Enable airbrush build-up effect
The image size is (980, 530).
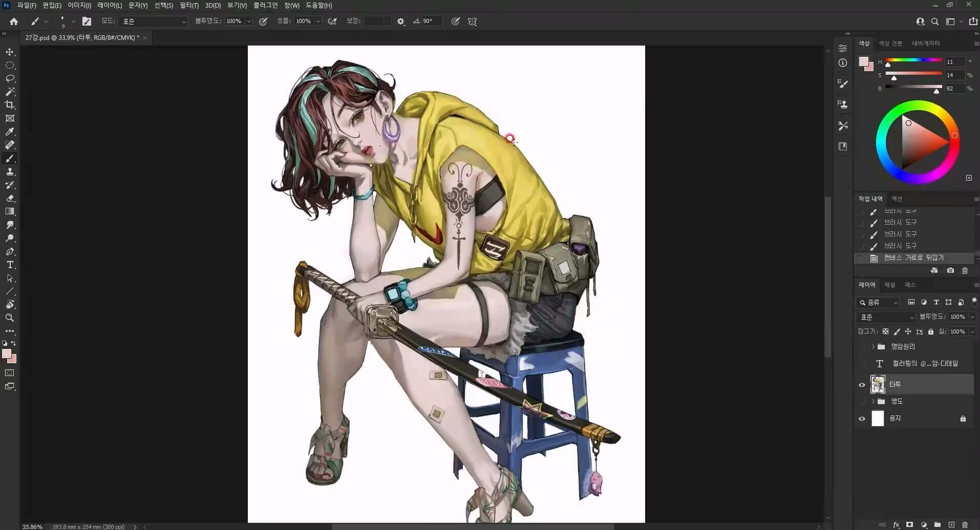[x=332, y=21]
